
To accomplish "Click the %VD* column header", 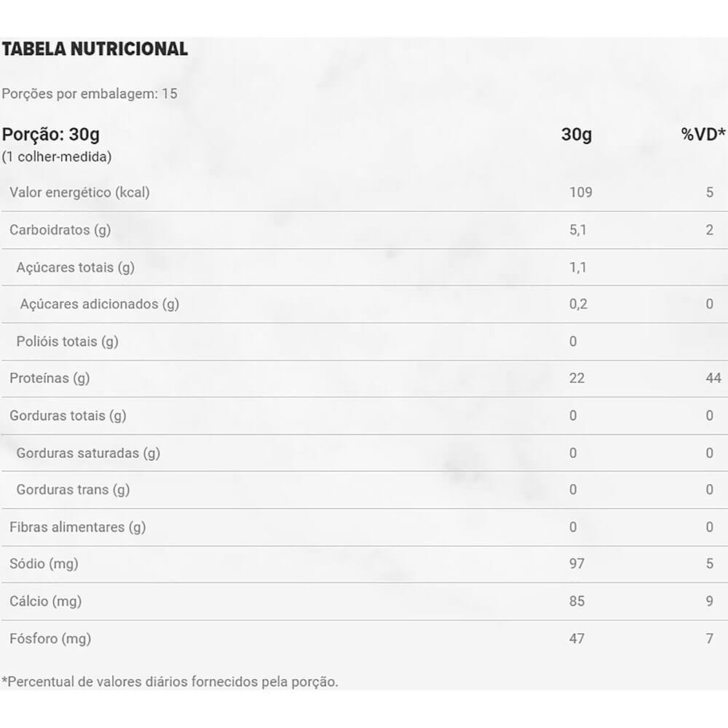I will pyautogui.click(x=703, y=135).
